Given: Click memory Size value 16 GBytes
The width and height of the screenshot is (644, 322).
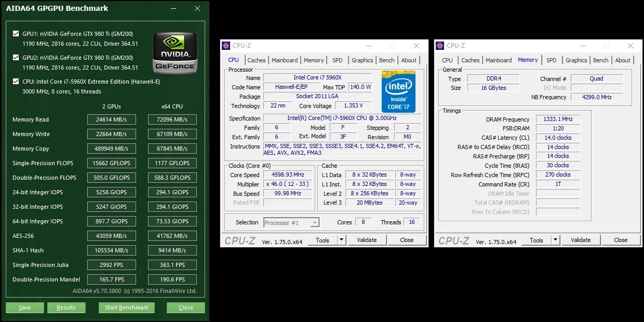Looking at the screenshot, I should [493, 88].
